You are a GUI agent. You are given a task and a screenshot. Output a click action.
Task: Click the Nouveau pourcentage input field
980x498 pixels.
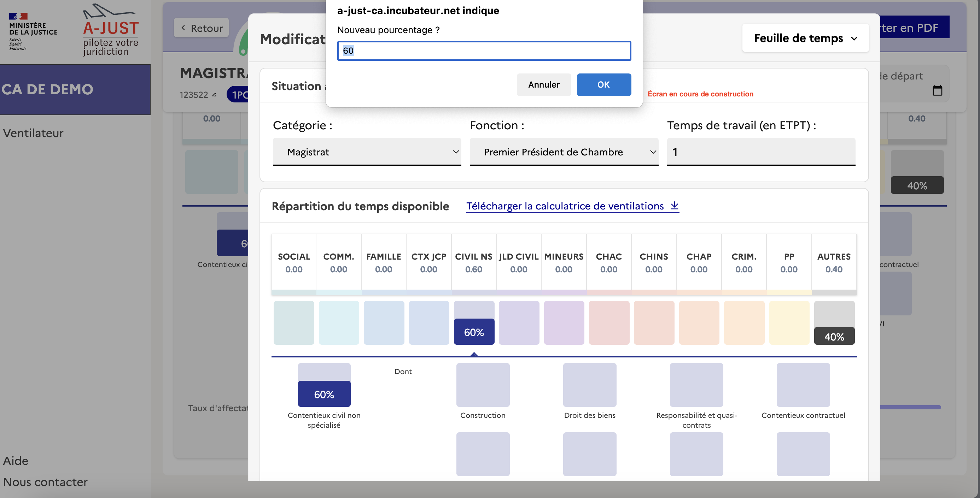pos(484,51)
